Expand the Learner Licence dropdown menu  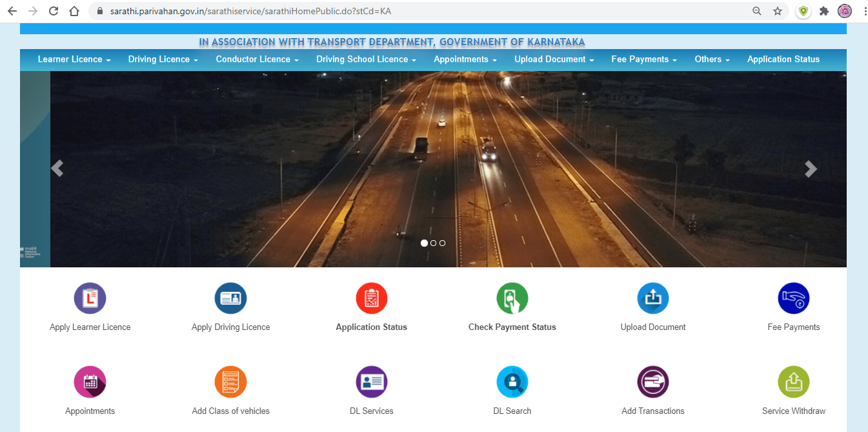point(74,59)
